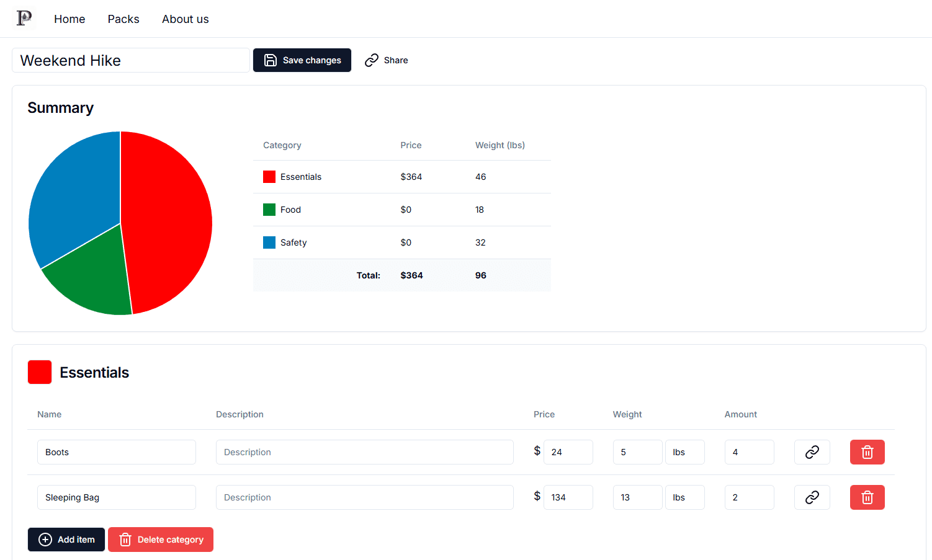Click the floppy disk icon in Save changes

(x=271, y=60)
